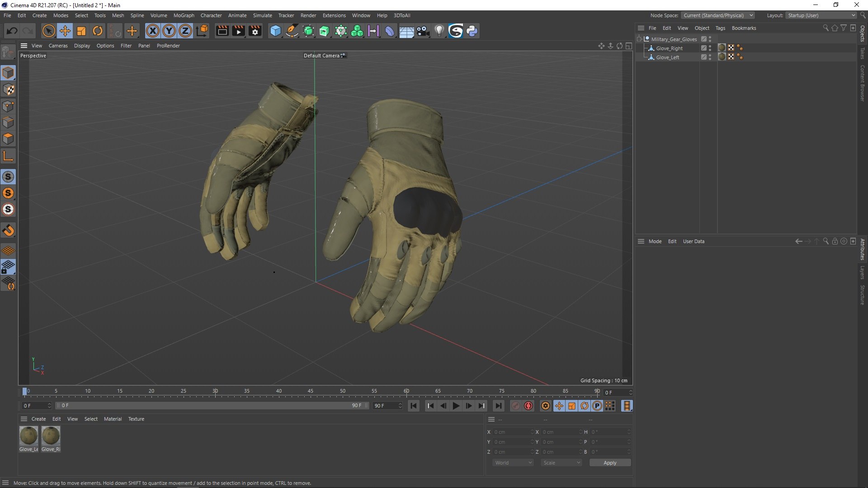868x488 pixels.
Task: Go to end of animation
Action: pyautogui.click(x=498, y=406)
